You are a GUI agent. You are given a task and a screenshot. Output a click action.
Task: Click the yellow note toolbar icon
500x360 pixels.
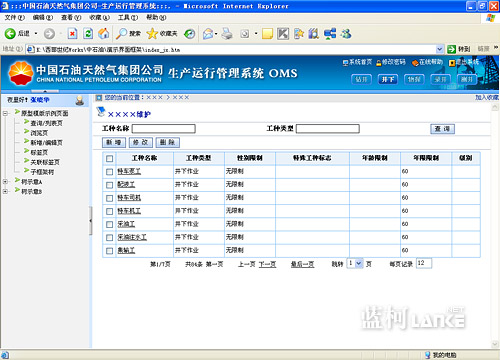tap(267, 33)
